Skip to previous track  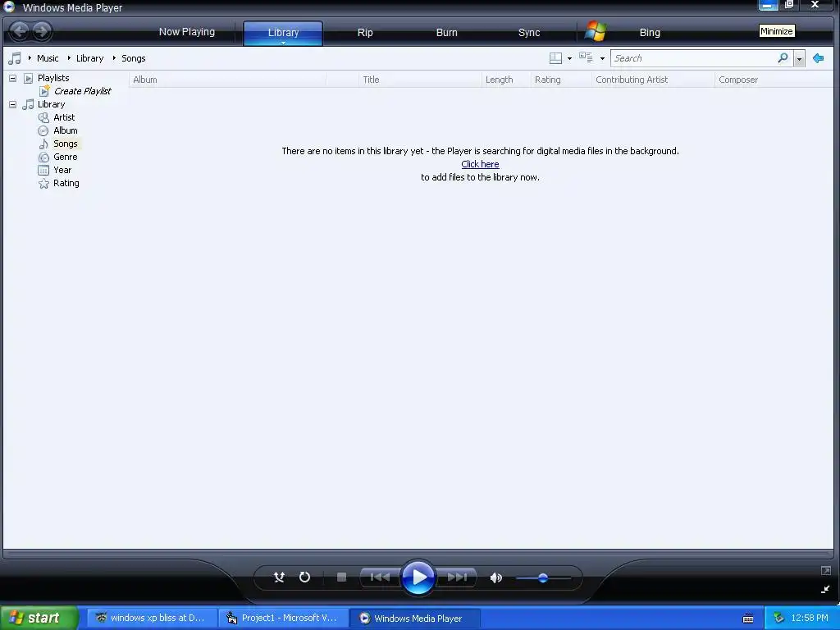pyautogui.click(x=380, y=577)
